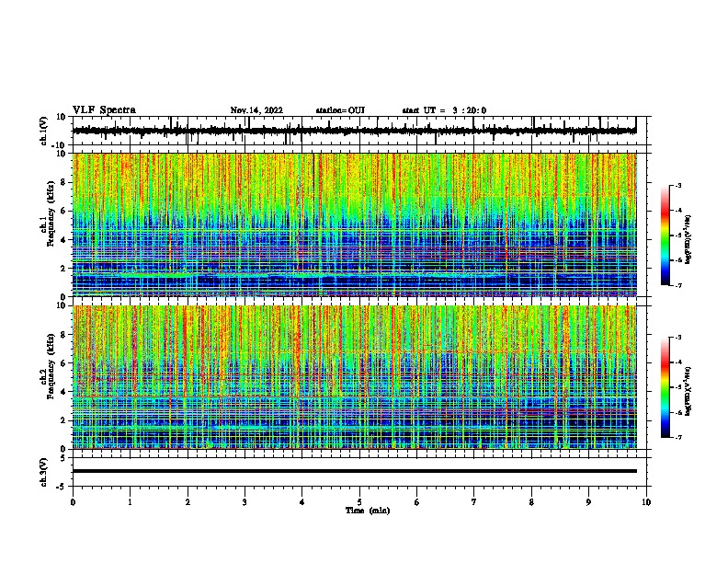
Task: Click the "ch.3(V)" axis label
Action: [x=44, y=472]
